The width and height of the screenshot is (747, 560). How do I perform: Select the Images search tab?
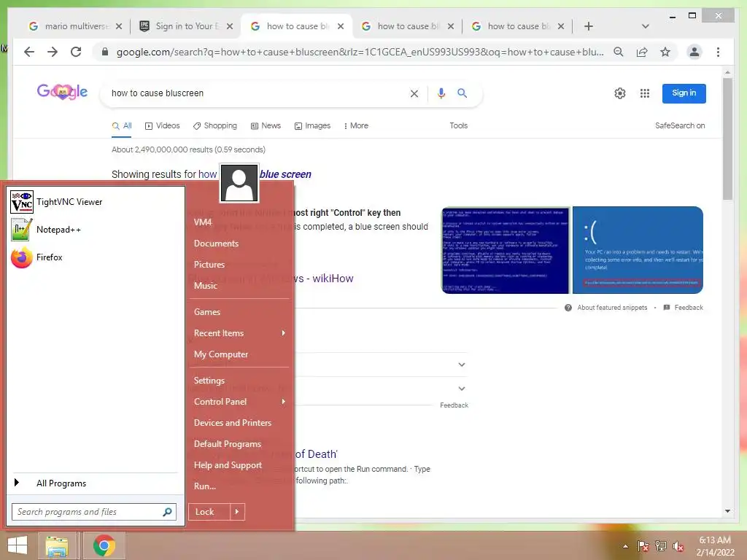click(312, 125)
